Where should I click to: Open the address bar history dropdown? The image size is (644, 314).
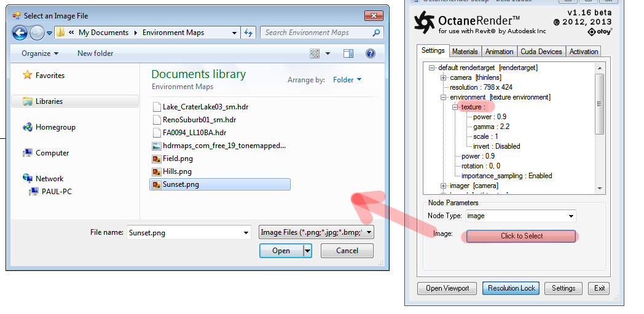pyautogui.click(x=235, y=33)
